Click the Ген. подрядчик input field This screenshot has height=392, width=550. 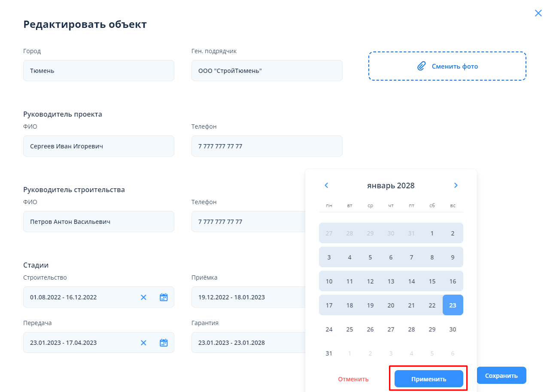267,71
